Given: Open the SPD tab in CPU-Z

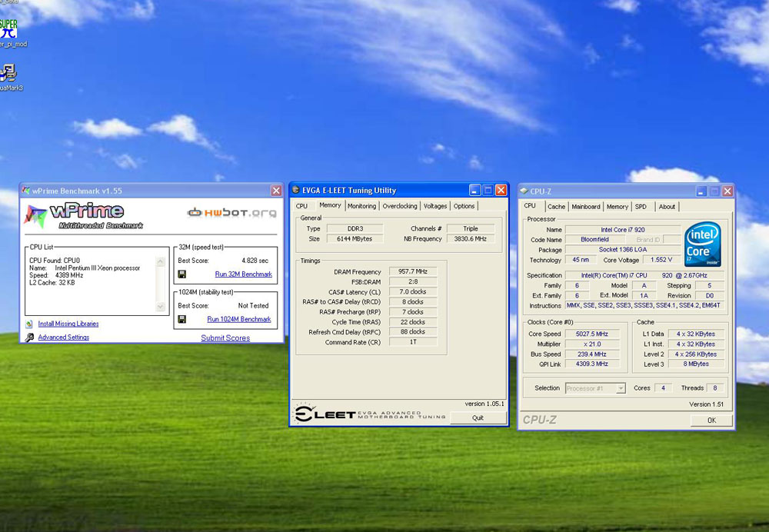Looking at the screenshot, I should click(641, 207).
